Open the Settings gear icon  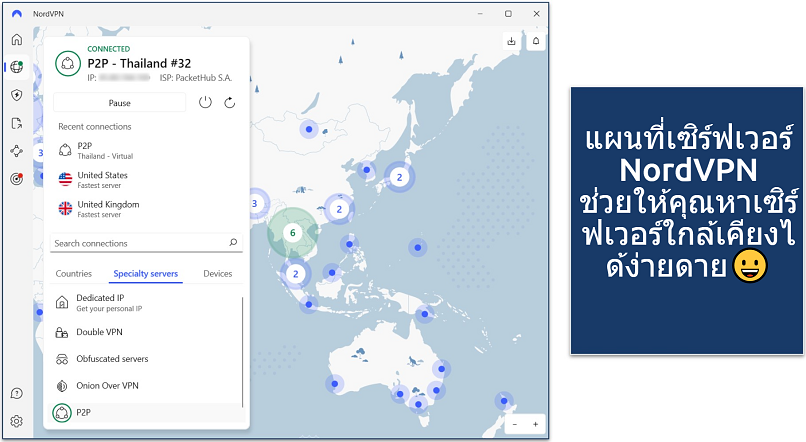pos(16,421)
